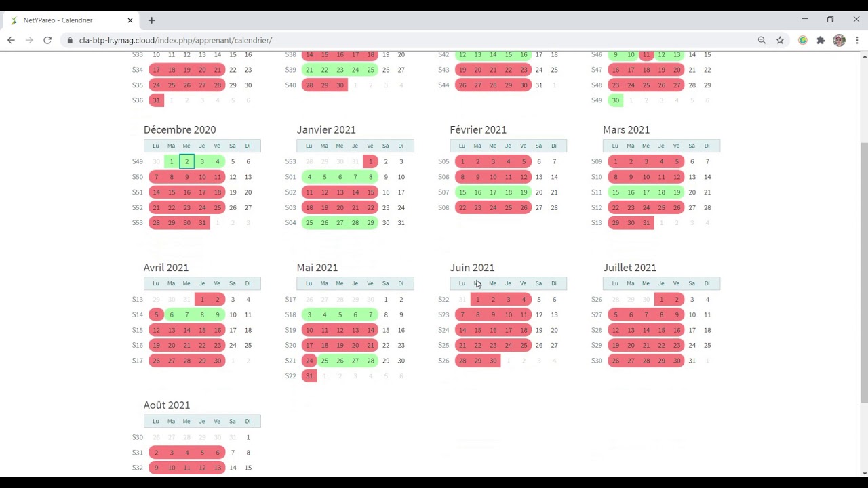The width and height of the screenshot is (868, 488).
Task: Click the vertical scrollbar thumb
Action: (x=864, y=271)
